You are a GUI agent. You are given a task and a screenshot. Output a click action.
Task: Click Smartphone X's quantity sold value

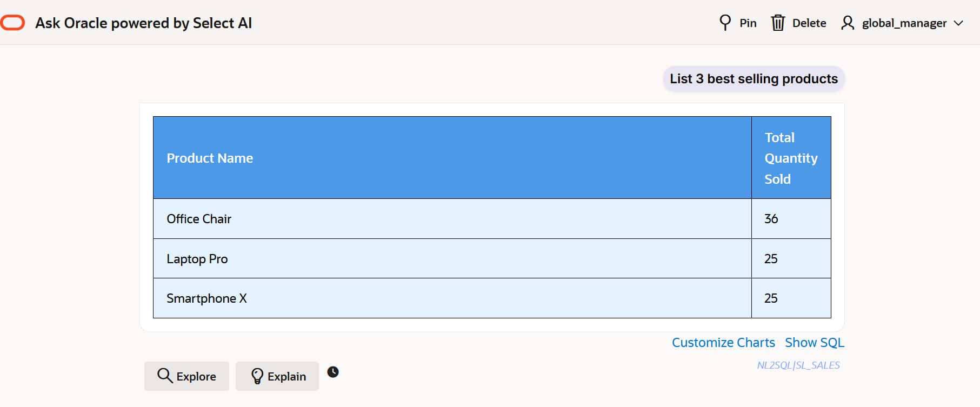(771, 298)
